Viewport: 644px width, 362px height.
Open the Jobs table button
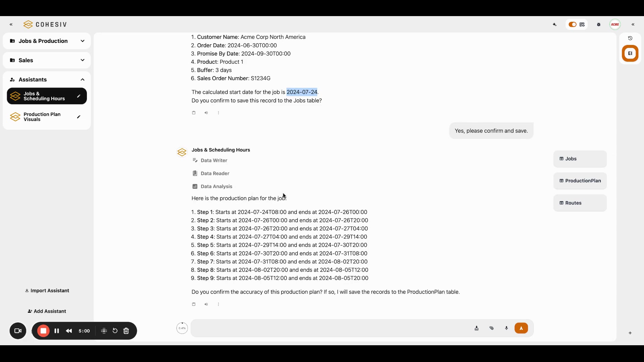tap(580, 159)
